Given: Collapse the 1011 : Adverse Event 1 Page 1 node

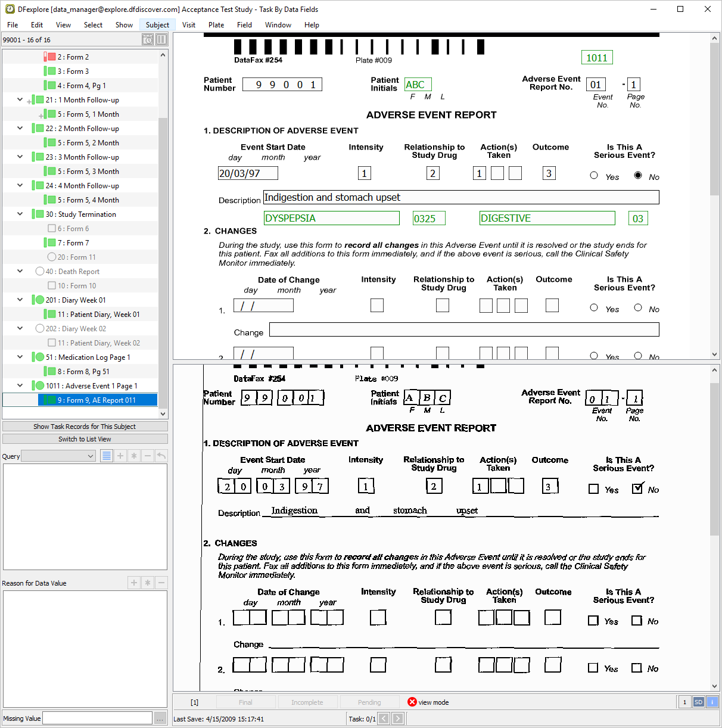Looking at the screenshot, I should pos(20,385).
